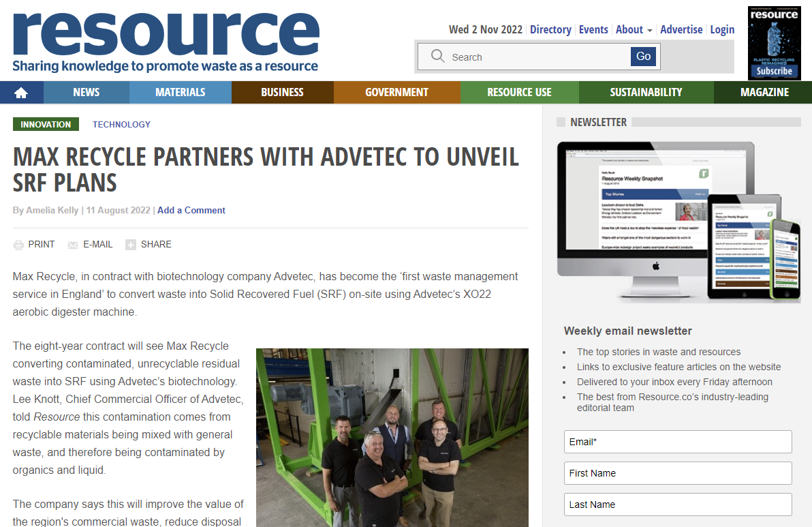
Task: Select the MAGAZINE menu item
Action: pos(764,92)
